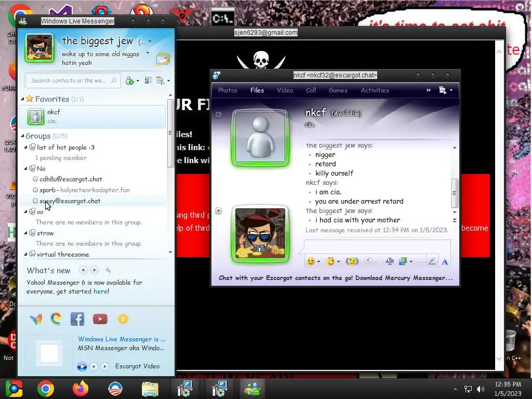
Task: Click the network icon in system tray
Action: click(x=468, y=389)
